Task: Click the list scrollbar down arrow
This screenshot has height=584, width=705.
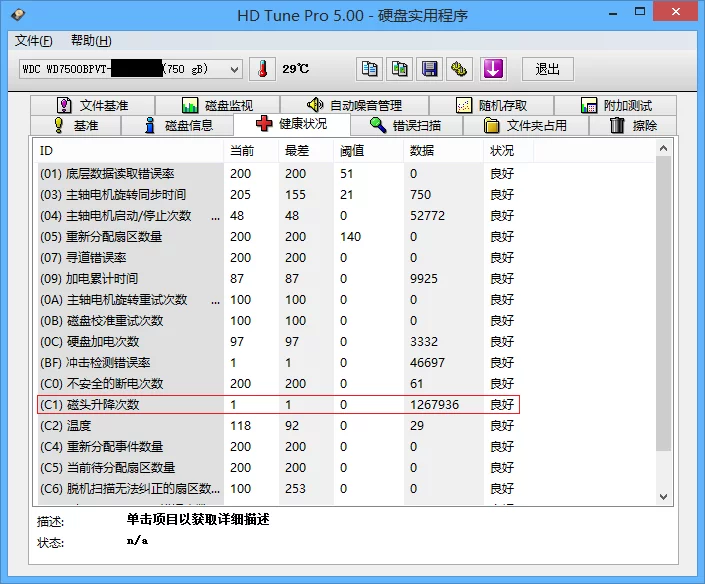Action: click(x=664, y=496)
